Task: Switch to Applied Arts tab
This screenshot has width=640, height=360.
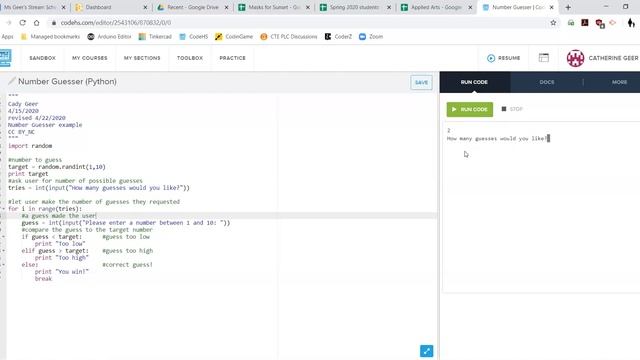Action: 436,7
